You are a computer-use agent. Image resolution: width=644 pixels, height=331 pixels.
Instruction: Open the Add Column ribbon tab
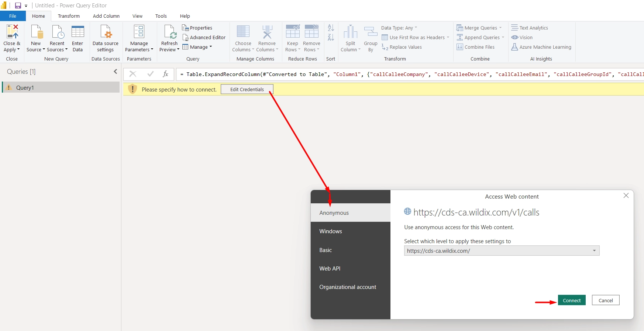[x=106, y=16]
